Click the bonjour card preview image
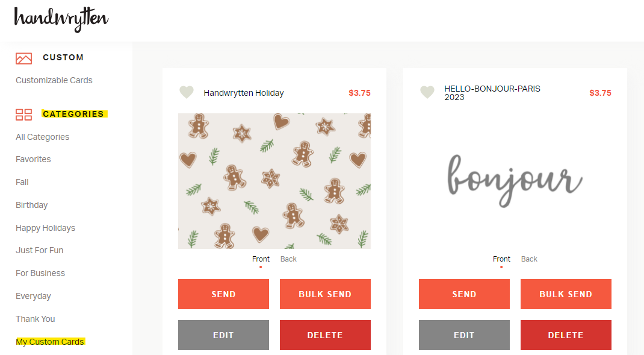Image resolution: width=644 pixels, height=355 pixels. click(x=515, y=181)
